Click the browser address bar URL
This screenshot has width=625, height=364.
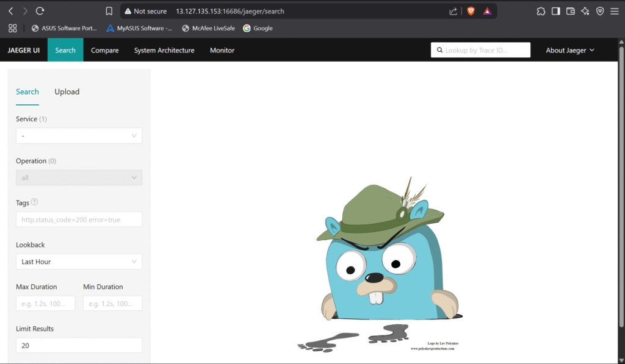point(230,11)
